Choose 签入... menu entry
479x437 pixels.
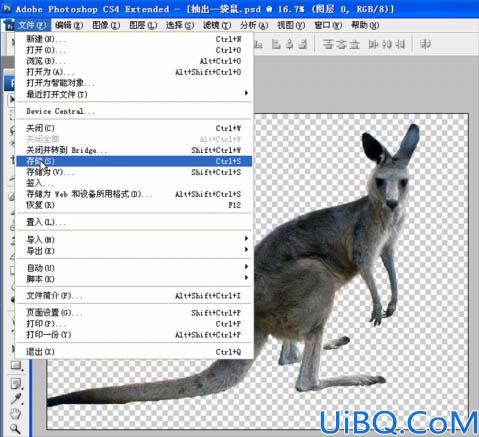(134, 183)
